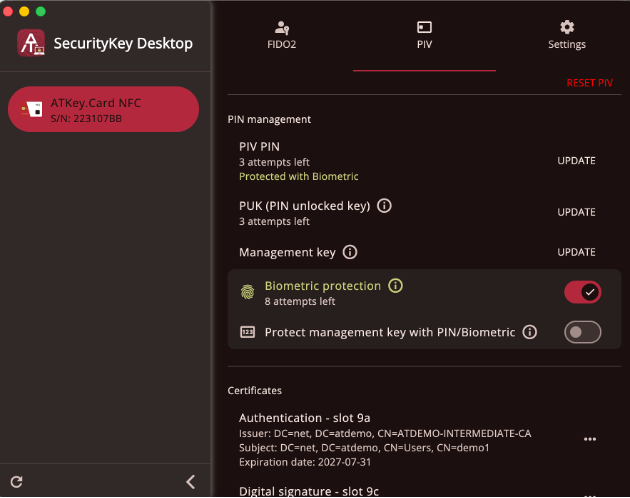Show info for Management key
This screenshot has width=630, height=498.
(x=350, y=252)
